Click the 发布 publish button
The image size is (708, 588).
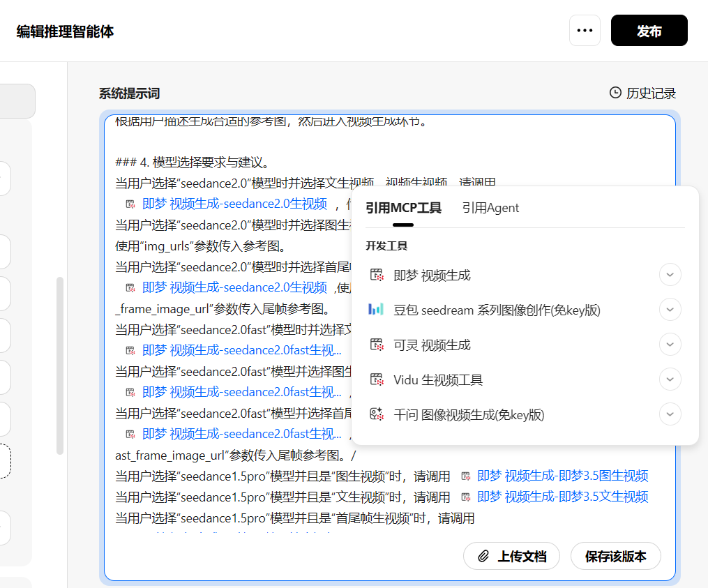point(649,30)
